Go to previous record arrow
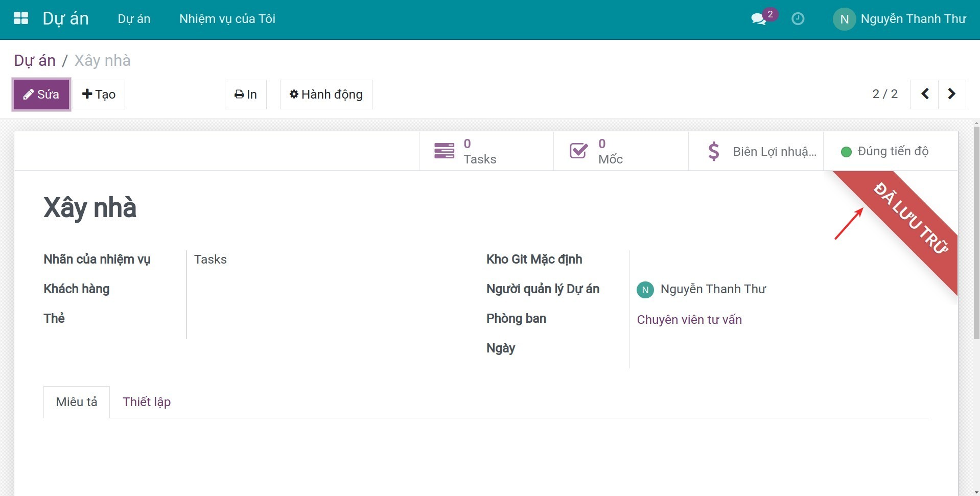980x496 pixels. [924, 94]
